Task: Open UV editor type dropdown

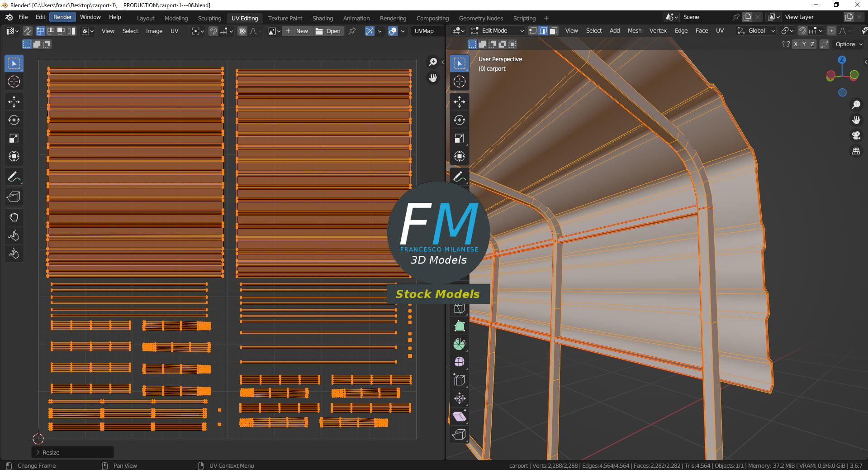Action: pyautogui.click(x=12, y=31)
